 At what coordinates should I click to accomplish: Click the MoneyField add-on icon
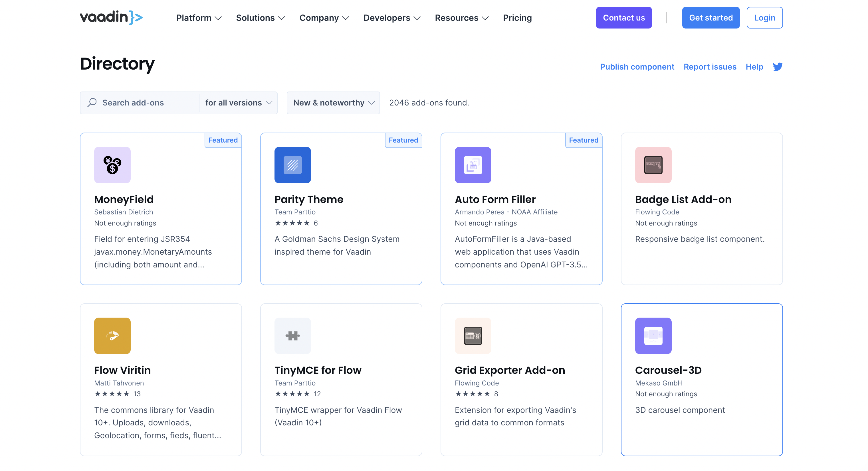[x=112, y=165]
